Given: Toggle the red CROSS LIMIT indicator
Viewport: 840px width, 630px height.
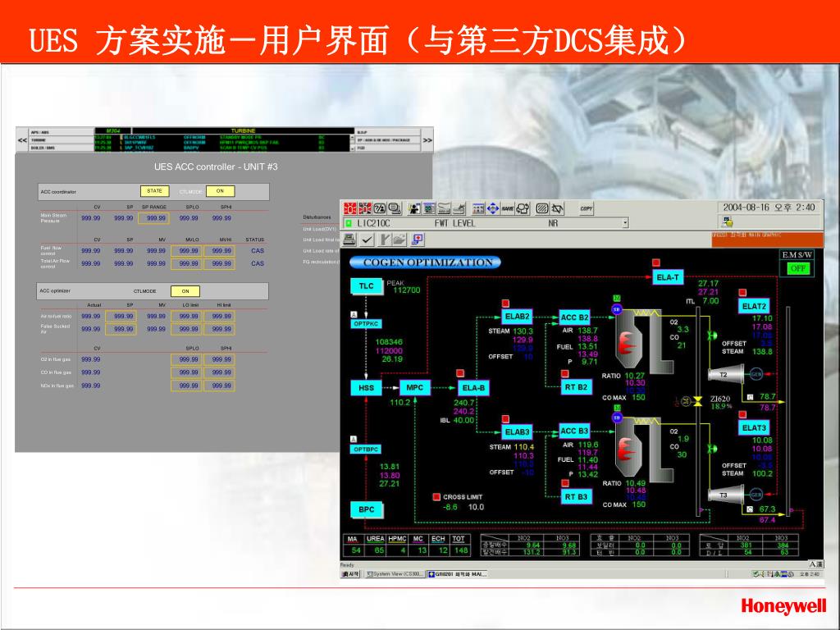Looking at the screenshot, I should [436, 496].
